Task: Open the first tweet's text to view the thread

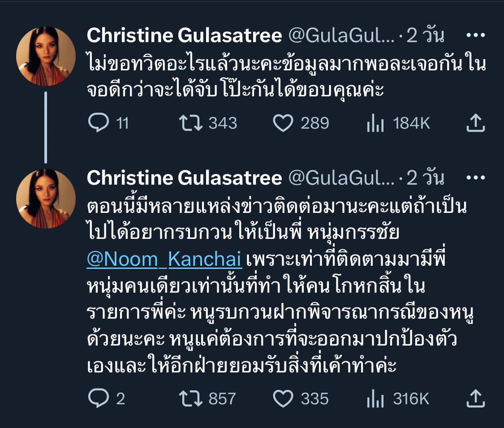Action: coord(287,77)
